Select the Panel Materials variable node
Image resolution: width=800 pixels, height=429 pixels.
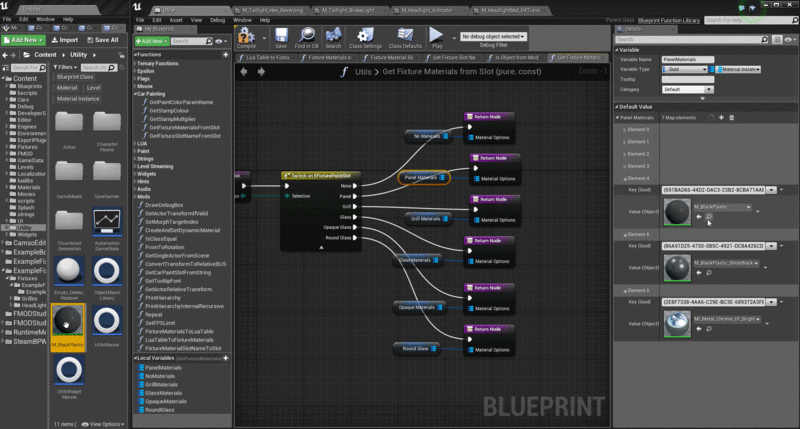tap(424, 178)
